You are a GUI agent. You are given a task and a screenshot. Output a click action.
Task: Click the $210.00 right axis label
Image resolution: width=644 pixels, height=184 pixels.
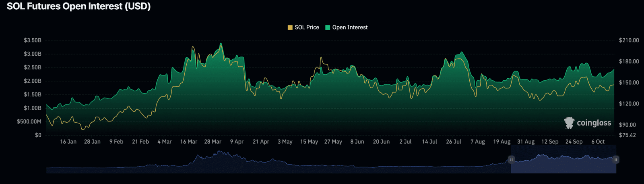[x=629, y=40]
